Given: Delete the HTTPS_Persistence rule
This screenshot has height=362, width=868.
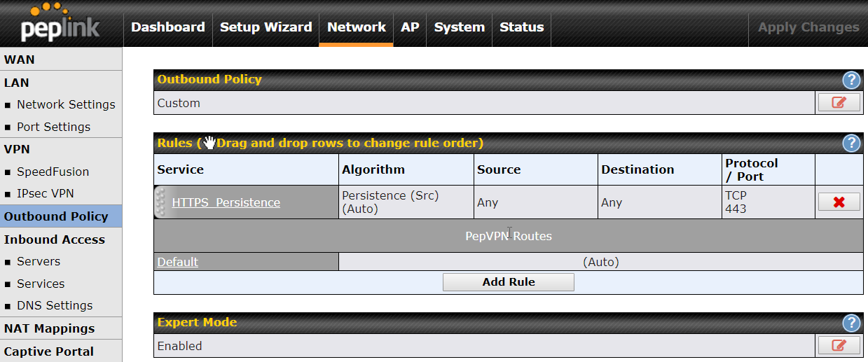Looking at the screenshot, I should point(839,202).
